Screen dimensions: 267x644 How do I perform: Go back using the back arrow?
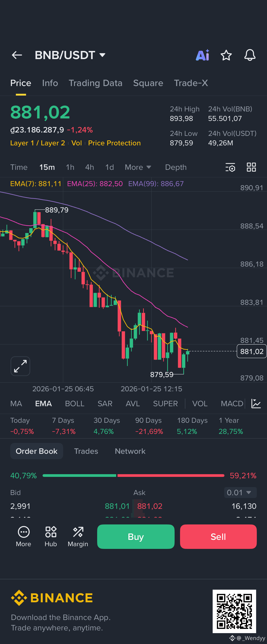17,55
